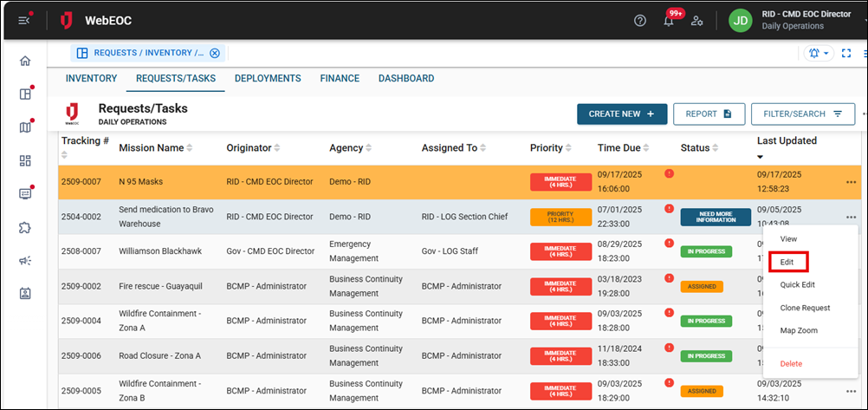Open the hamburger navigation menu

click(x=24, y=20)
